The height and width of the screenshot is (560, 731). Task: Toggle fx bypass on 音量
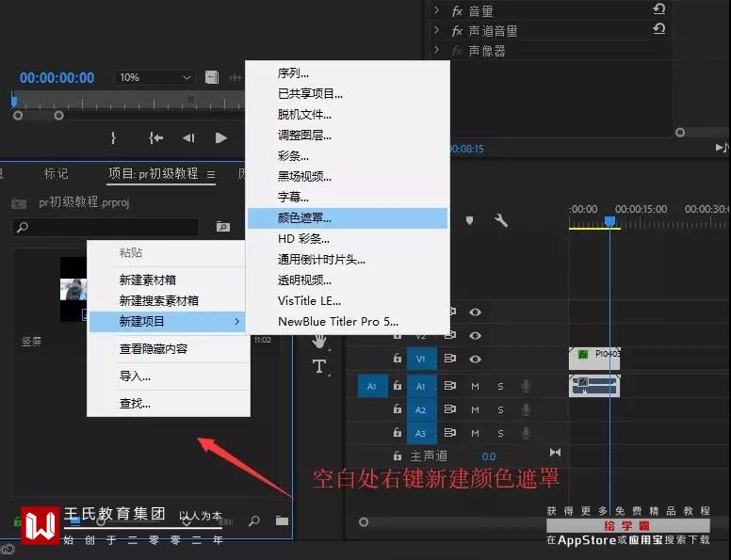[x=457, y=11]
